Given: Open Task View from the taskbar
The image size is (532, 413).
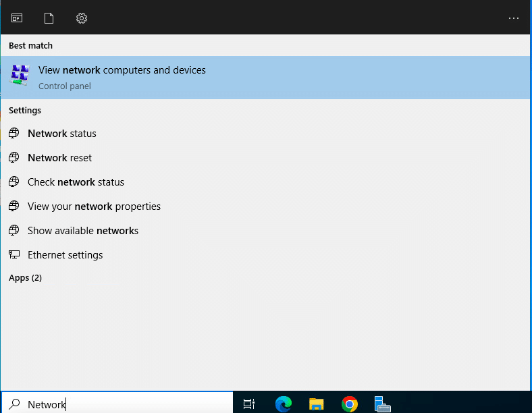Looking at the screenshot, I should (249, 404).
